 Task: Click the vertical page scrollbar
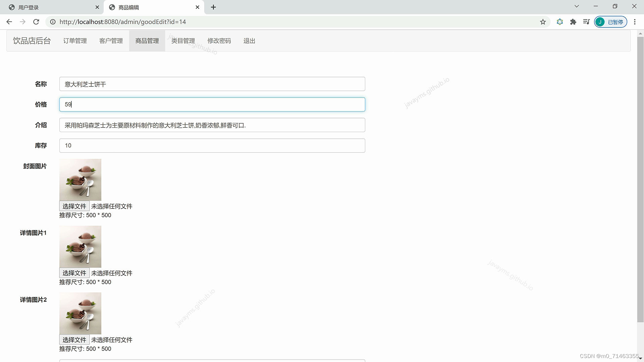(x=640, y=178)
